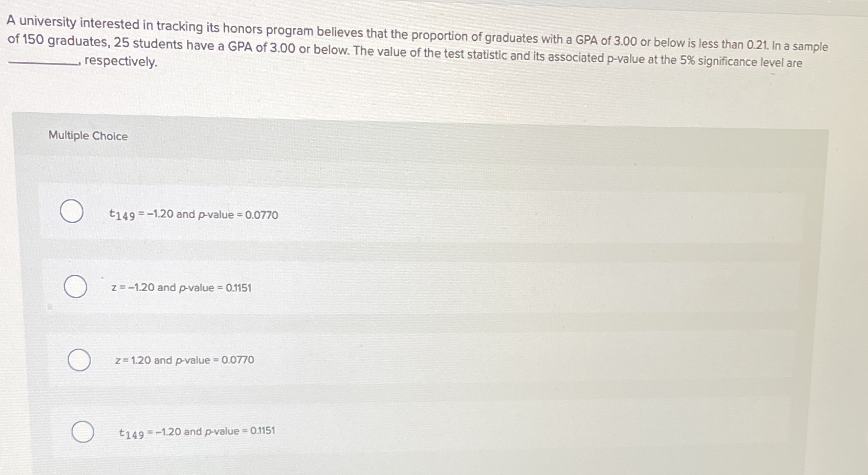Click the answer text reading t149 = -1.20 and p-value 0.1151
This screenshot has height=475, width=868.
point(197,432)
